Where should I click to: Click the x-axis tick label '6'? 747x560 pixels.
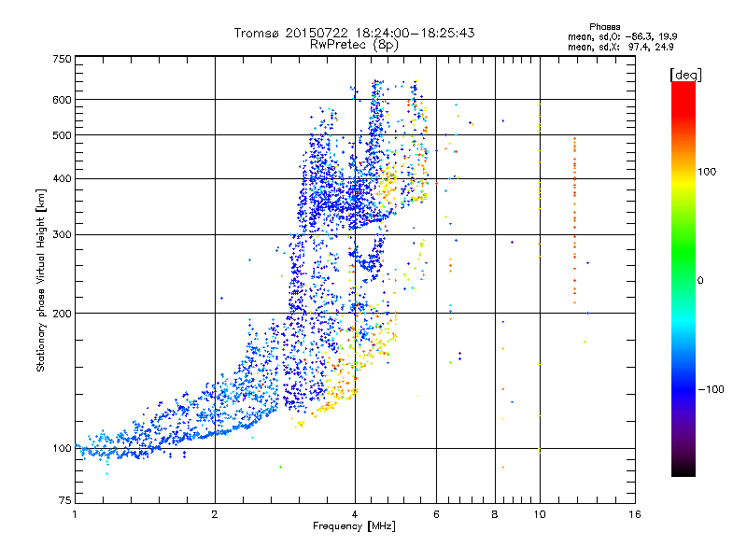[x=436, y=514]
